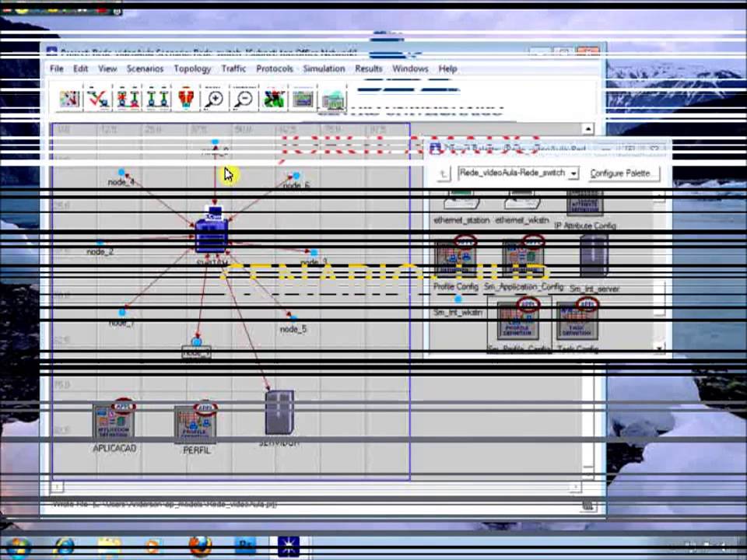Image resolution: width=747 pixels, height=560 pixels.
Task: Click the Go to Parent Subnet icon
Action: (186, 99)
